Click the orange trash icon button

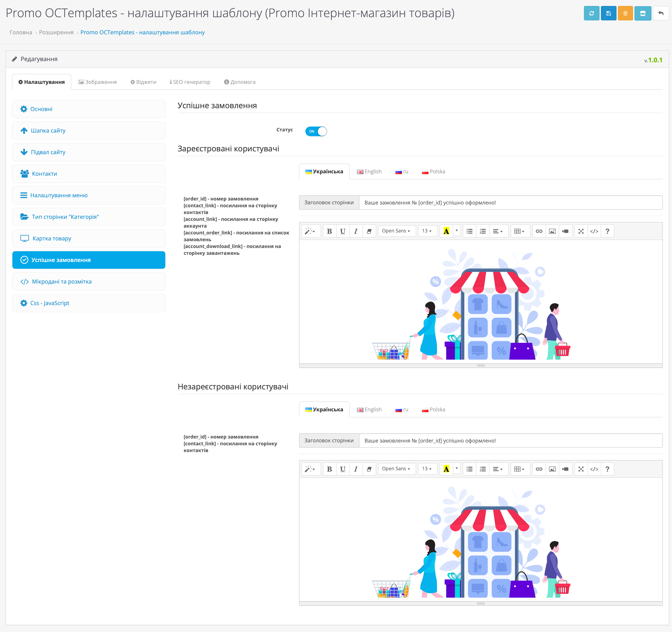[625, 14]
